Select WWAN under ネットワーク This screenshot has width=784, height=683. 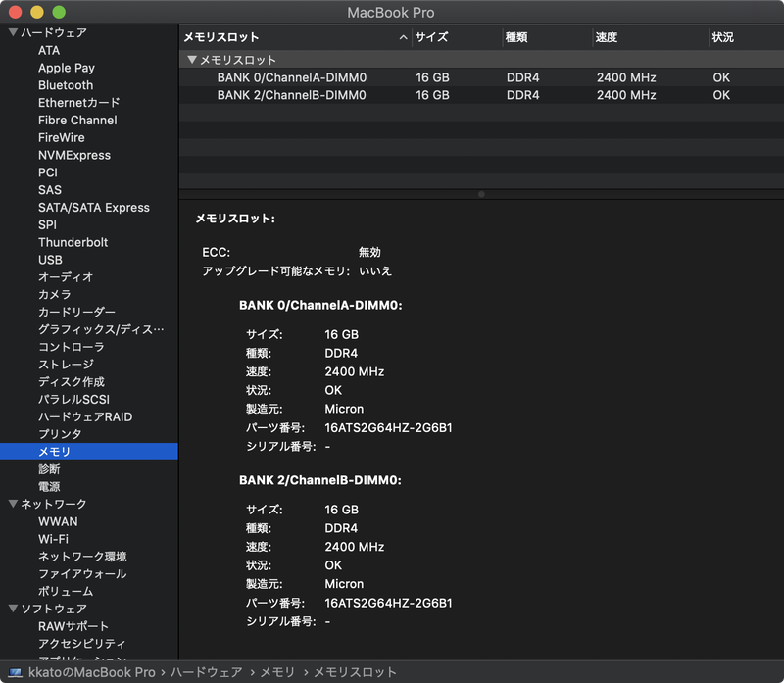coord(58,521)
